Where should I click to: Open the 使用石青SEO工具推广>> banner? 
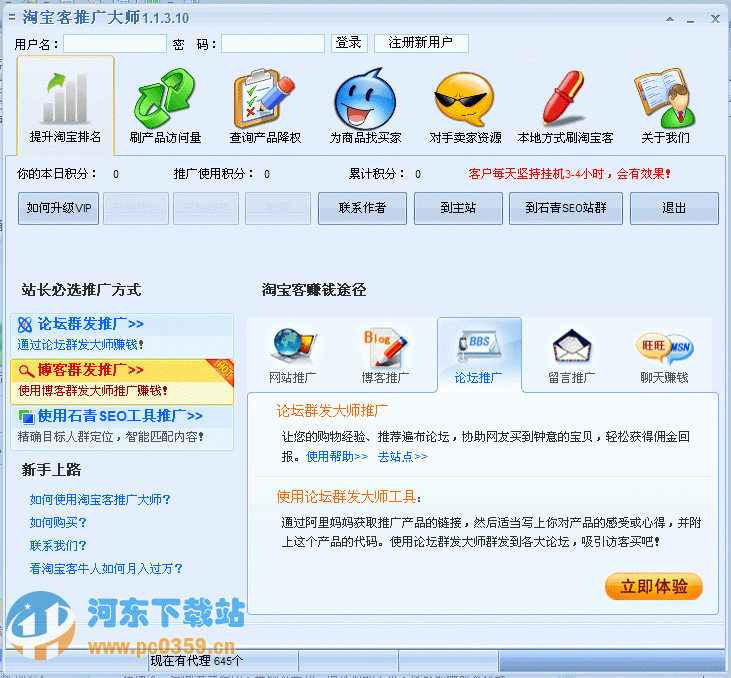122,428
